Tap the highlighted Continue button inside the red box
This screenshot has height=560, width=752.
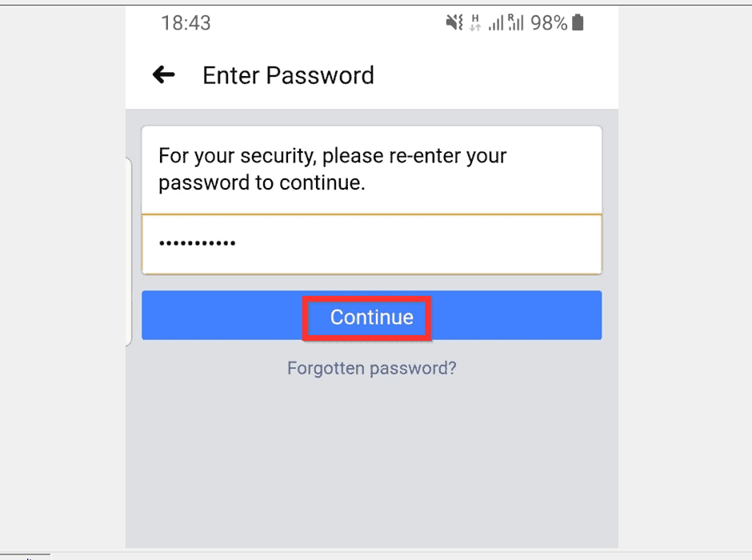pyautogui.click(x=367, y=318)
